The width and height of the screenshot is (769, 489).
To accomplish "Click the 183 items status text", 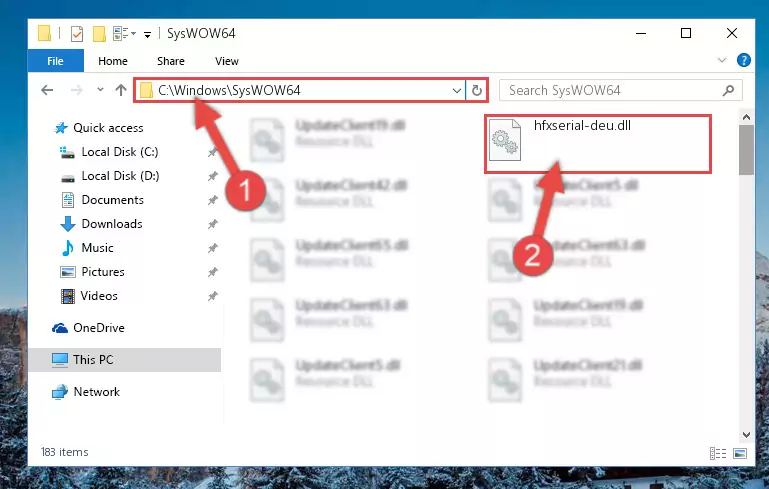I will click(x=65, y=452).
